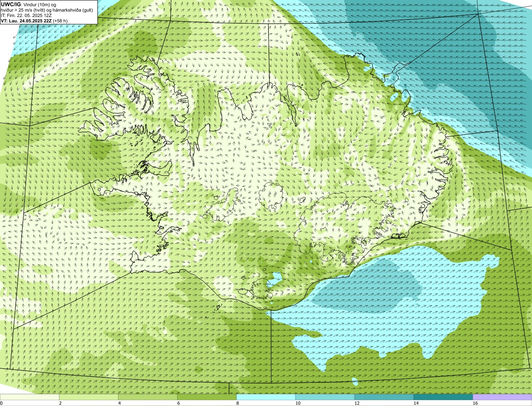The height and width of the screenshot is (406, 532).
Task: Click the legend scale label "4"
Action: click(119, 403)
